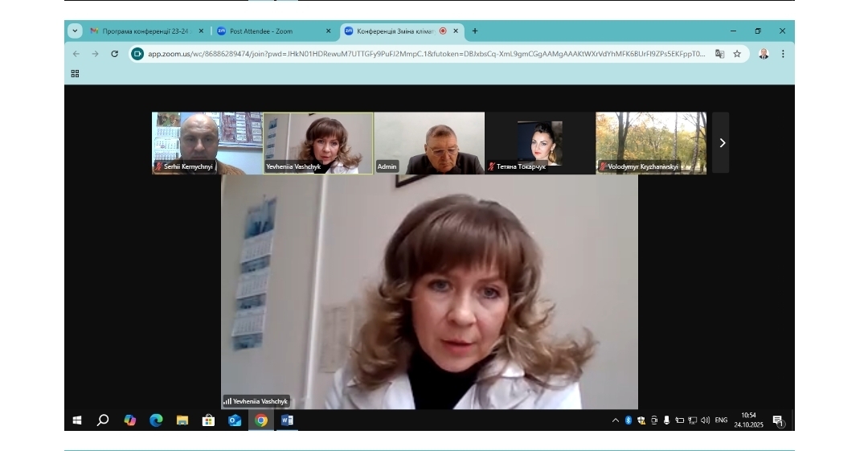Bookmark this page with the star icon
The height and width of the screenshot is (451, 868).
(737, 54)
